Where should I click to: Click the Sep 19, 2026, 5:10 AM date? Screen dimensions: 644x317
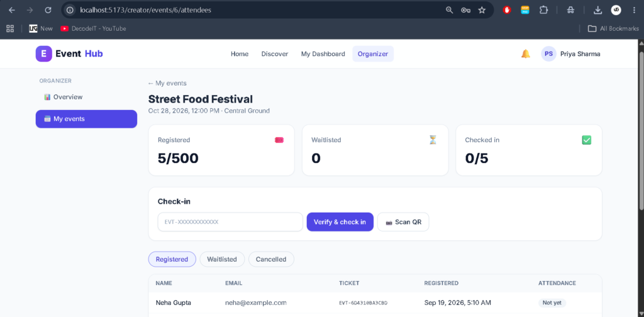coord(458,303)
